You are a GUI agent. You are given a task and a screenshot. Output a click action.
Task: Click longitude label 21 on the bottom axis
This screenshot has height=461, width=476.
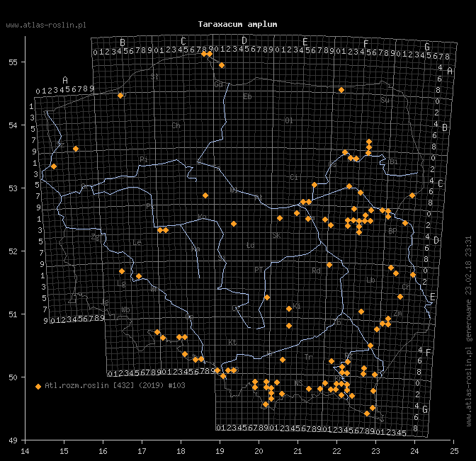tap(297, 451)
